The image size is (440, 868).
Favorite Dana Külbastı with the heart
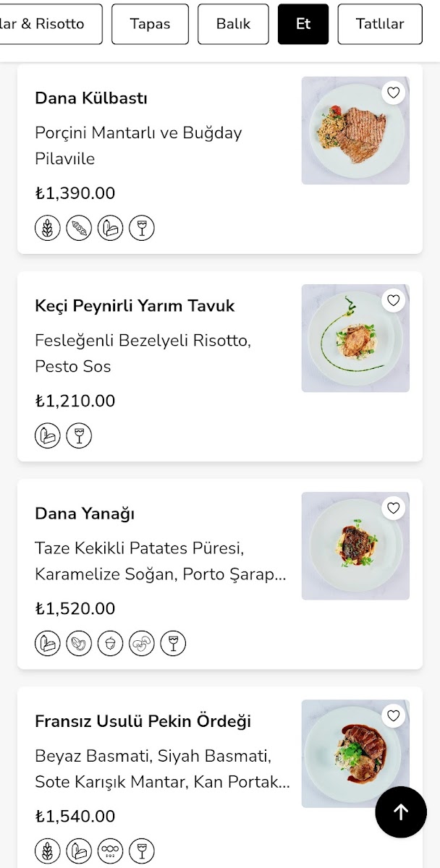393,93
